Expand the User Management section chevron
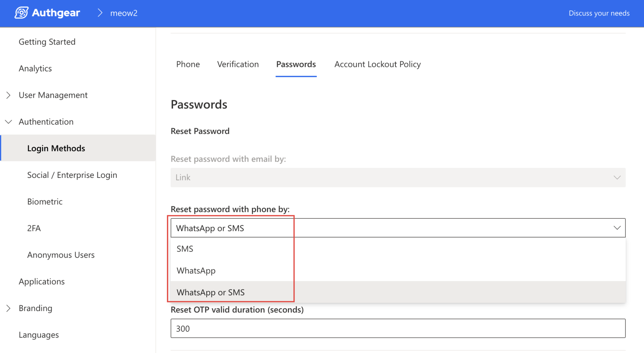Image resolution: width=644 pixels, height=353 pixels. click(9, 95)
